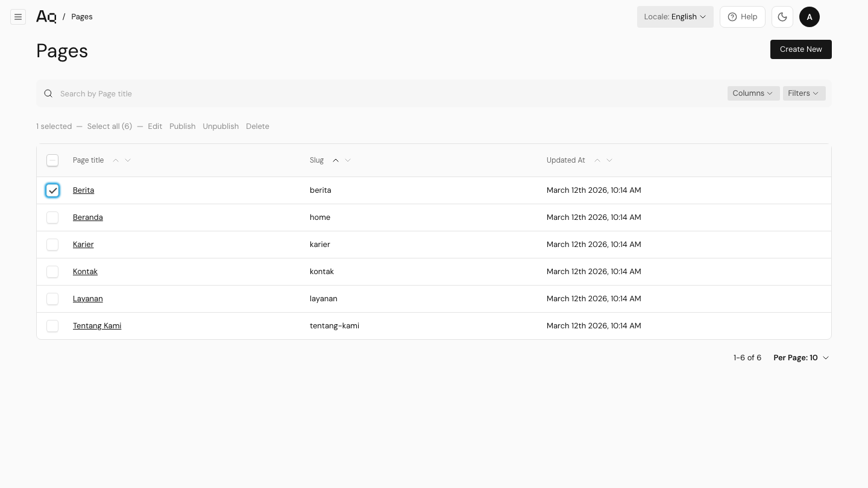Click the Pages breadcrumb

tap(82, 17)
